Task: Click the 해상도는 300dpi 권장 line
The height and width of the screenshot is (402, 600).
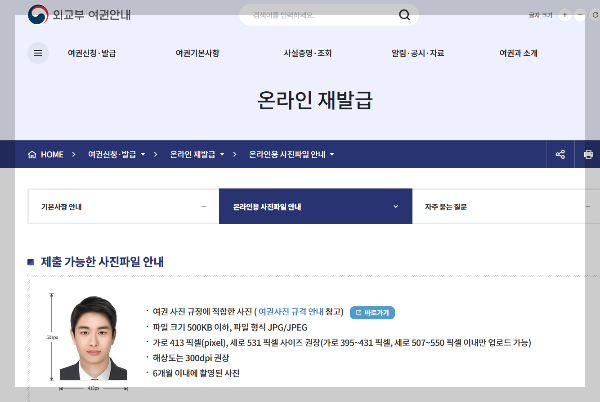Action: (191, 358)
